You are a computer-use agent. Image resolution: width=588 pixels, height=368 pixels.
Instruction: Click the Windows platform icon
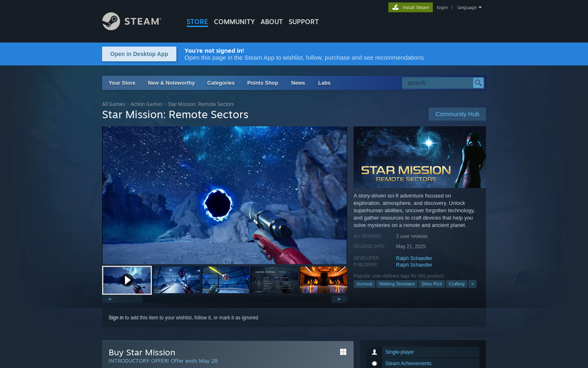343,352
